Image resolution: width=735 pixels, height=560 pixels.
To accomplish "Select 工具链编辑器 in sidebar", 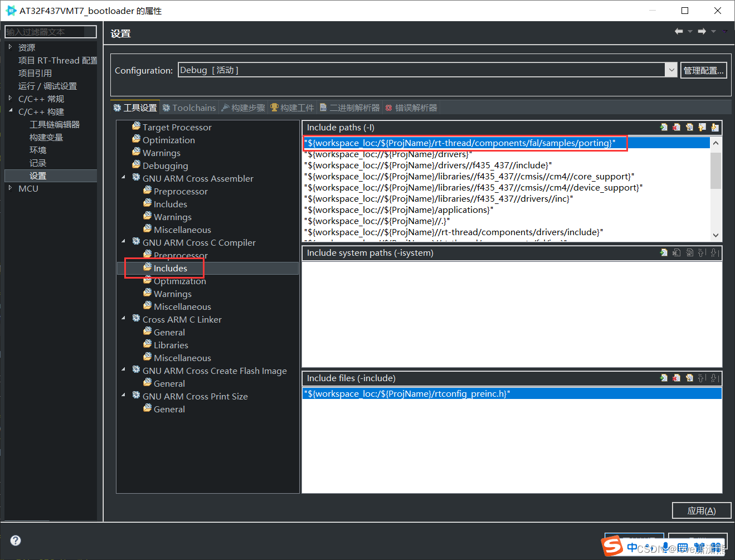I will 55,124.
